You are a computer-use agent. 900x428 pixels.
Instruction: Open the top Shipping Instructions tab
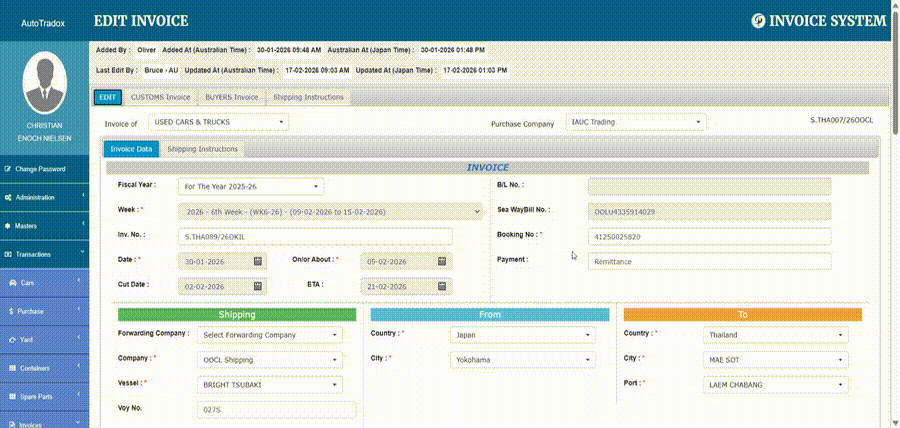(308, 98)
